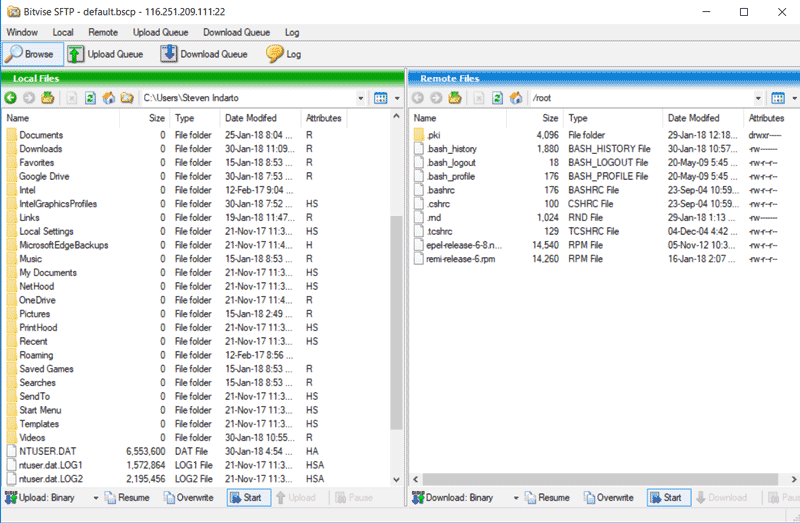The image size is (800, 523).
Task: Sort local files by Date Modified column
Action: (260, 118)
